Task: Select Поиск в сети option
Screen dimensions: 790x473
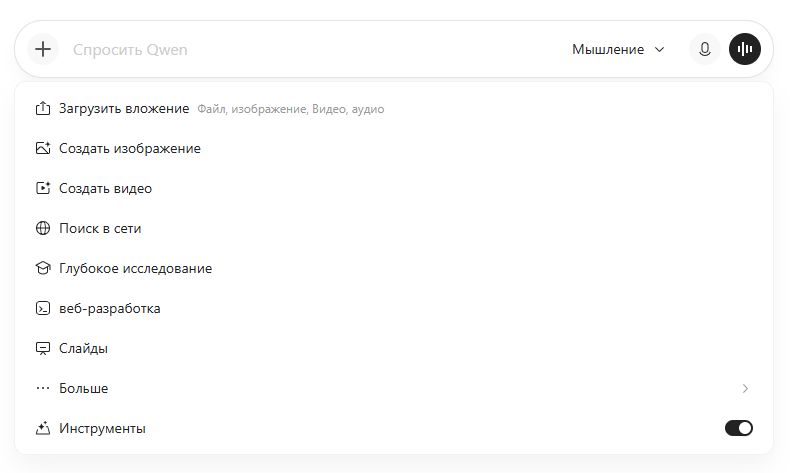Action: pyautogui.click(x=394, y=228)
